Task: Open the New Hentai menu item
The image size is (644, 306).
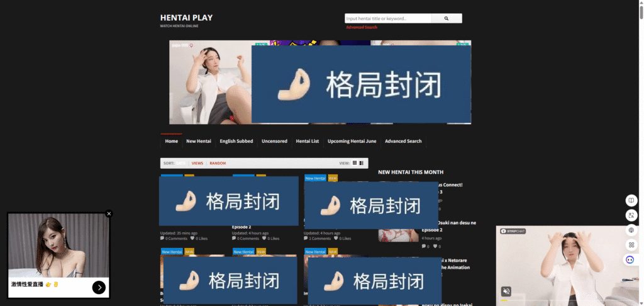Action: tap(198, 141)
